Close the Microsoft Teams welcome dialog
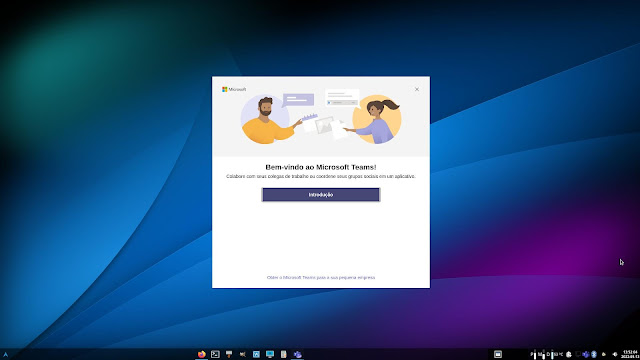 point(417,89)
